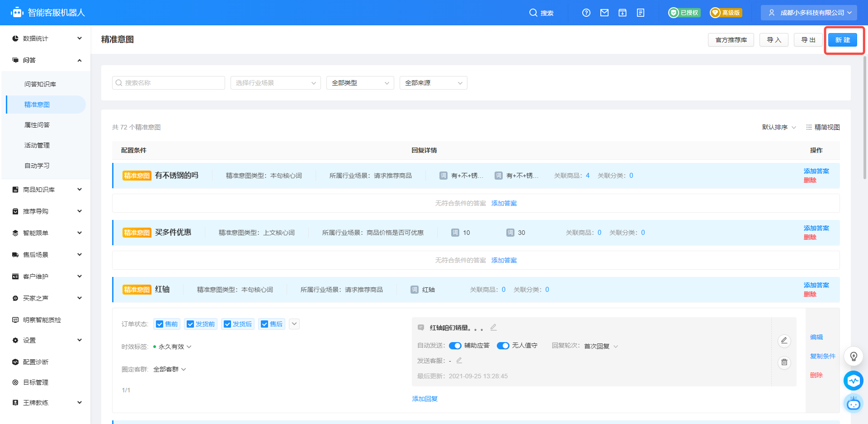Viewport: 868px width, 424px height.
Task: Open 属性问答 in the sidebar
Action: click(37, 125)
